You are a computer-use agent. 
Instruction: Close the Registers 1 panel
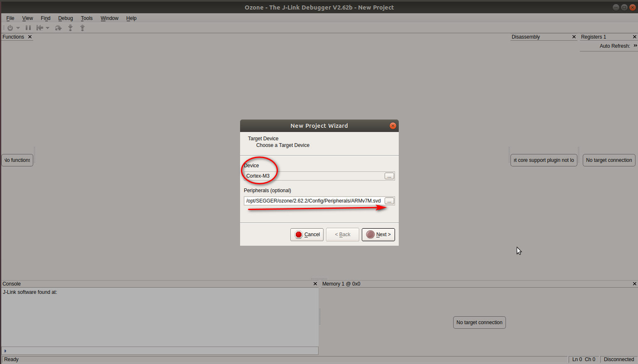634,37
